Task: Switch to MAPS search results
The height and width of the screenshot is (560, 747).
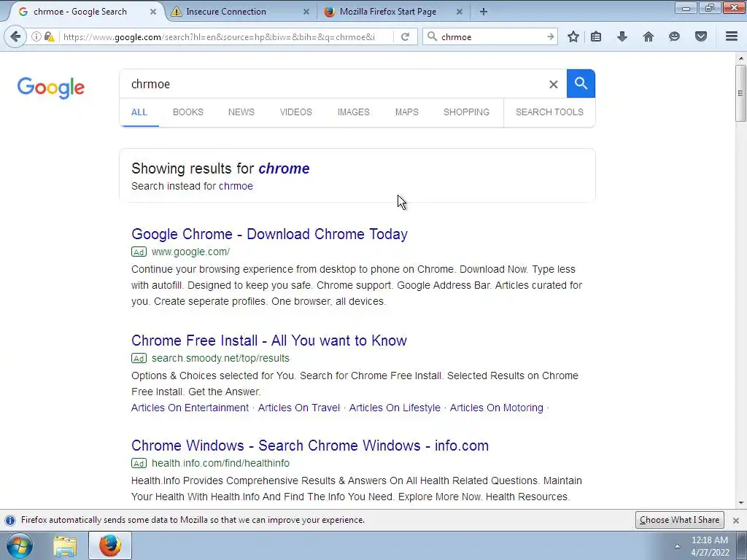Action: tap(407, 112)
